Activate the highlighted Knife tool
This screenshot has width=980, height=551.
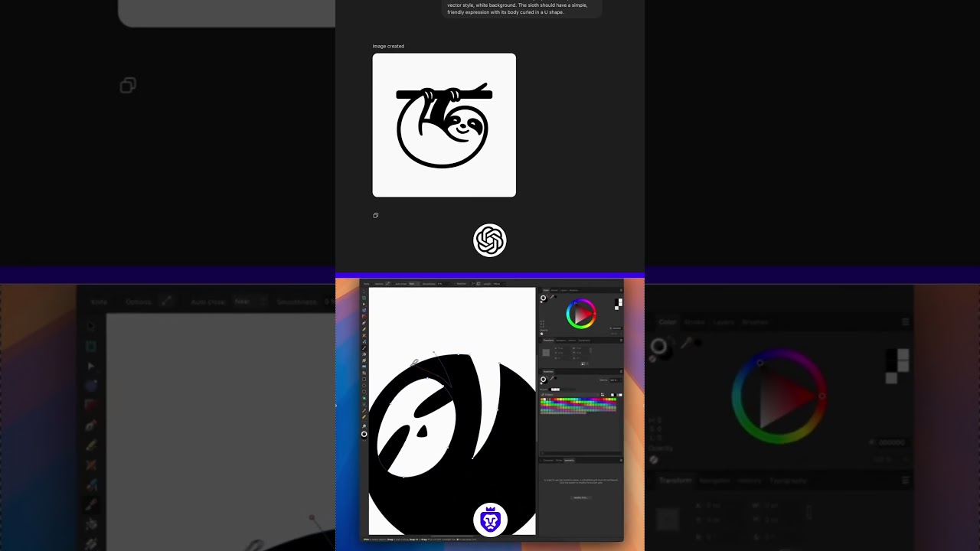click(364, 347)
